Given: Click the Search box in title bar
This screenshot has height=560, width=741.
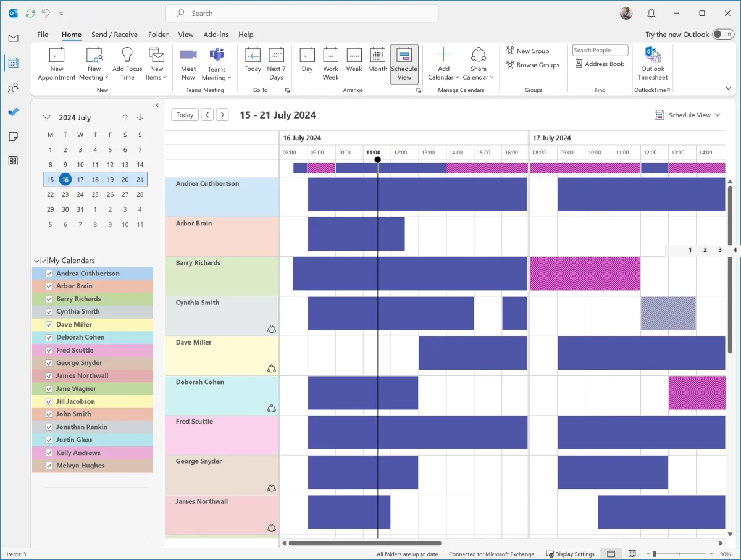Looking at the screenshot, I should tap(302, 14).
